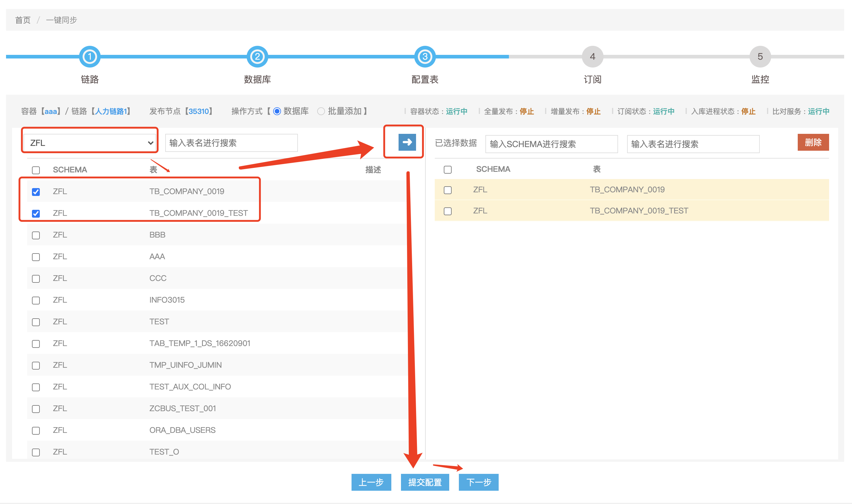Uncheck the TB_COMPANY_0019 row in left list
The width and height of the screenshot is (852, 504).
point(36,192)
